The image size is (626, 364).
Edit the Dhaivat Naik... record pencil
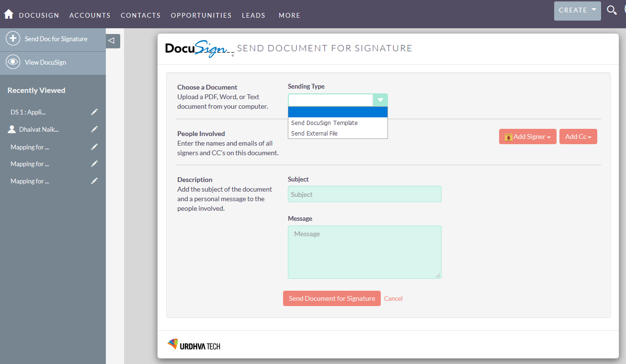tap(94, 129)
